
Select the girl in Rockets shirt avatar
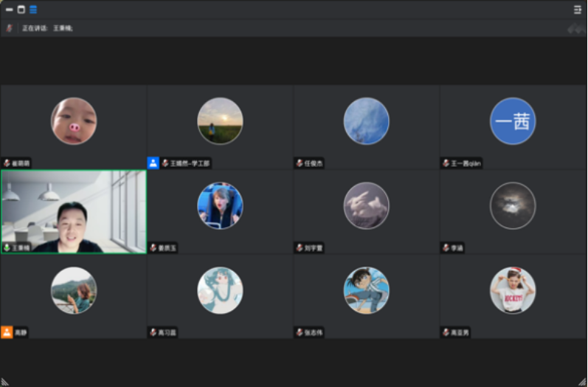[513, 290]
